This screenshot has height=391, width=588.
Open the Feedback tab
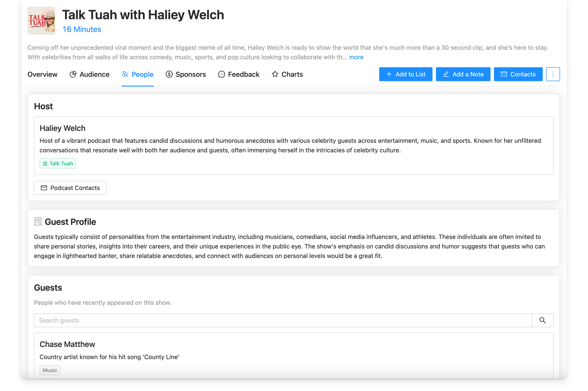(238, 74)
